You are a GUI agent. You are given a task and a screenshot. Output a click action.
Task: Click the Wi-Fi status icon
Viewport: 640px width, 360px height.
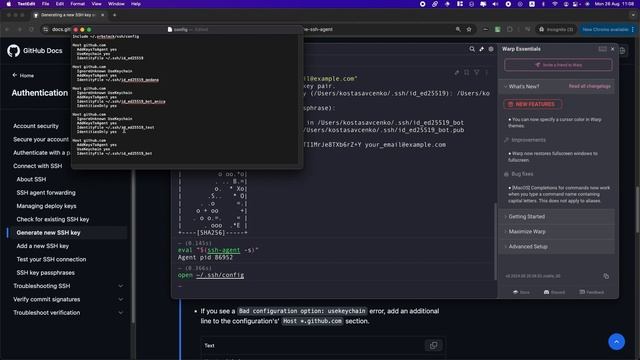tap(554, 4)
